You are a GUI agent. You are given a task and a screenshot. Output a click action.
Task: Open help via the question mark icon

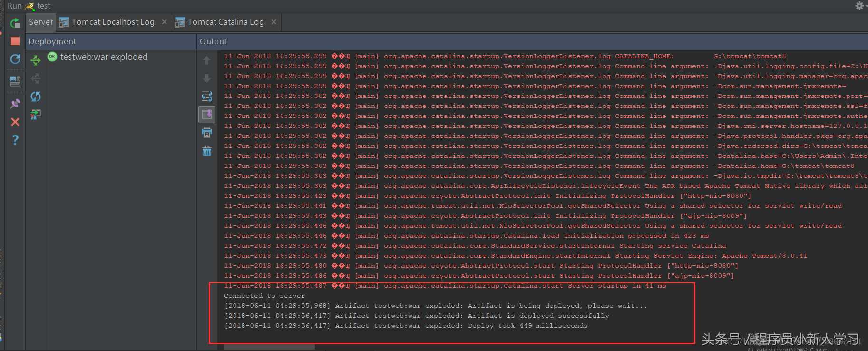coord(15,140)
